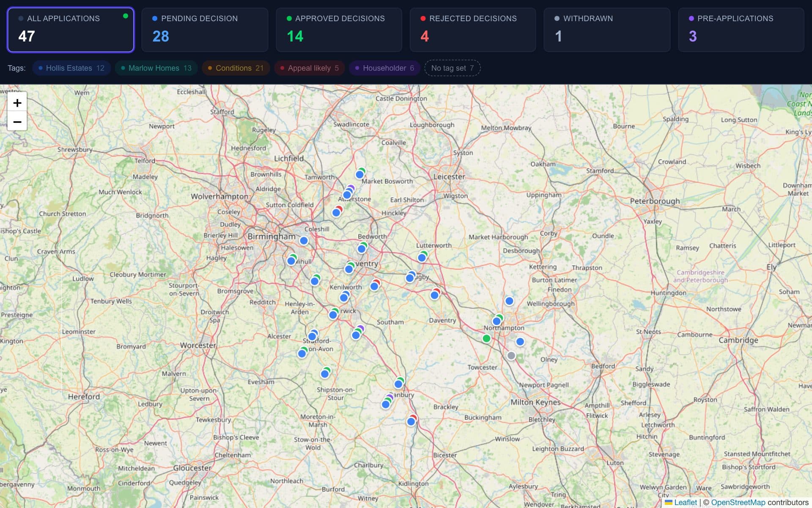Click the marker cluster at Atherstone
The height and width of the screenshot is (508, 812).
[x=347, y=195]
